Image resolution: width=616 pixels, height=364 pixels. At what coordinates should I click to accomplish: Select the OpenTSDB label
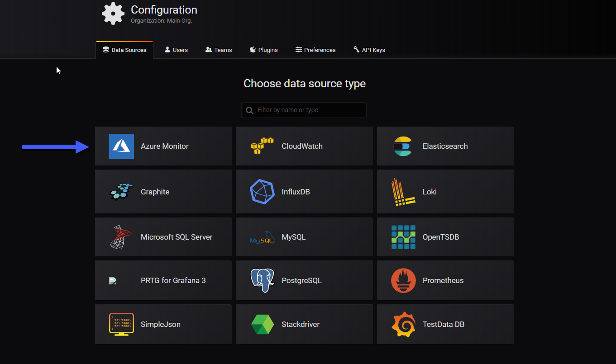coord(441,237)
